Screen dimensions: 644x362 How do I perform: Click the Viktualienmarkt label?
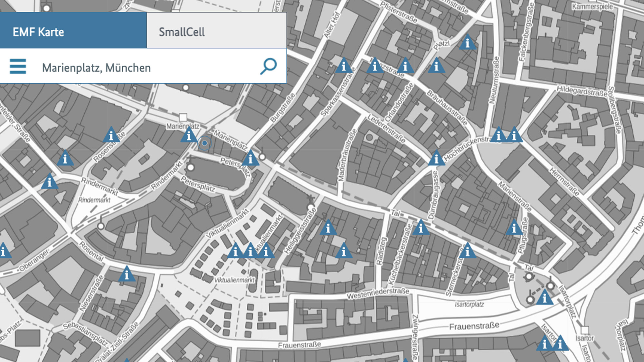pos(234,280)
